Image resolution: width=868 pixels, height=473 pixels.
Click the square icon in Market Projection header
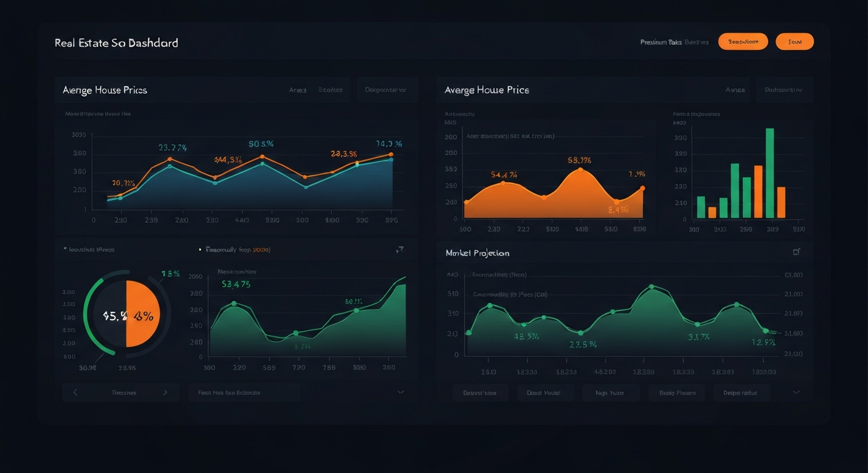pos(796,252)
